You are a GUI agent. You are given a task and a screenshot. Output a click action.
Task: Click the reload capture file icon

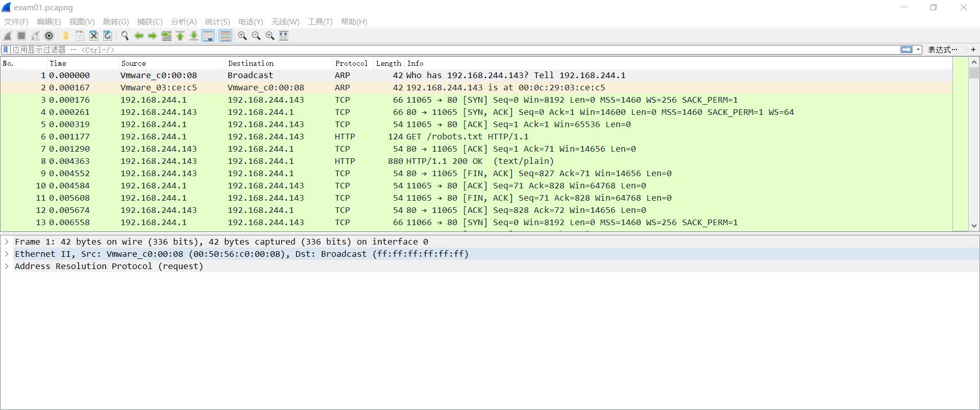(108, 36)
